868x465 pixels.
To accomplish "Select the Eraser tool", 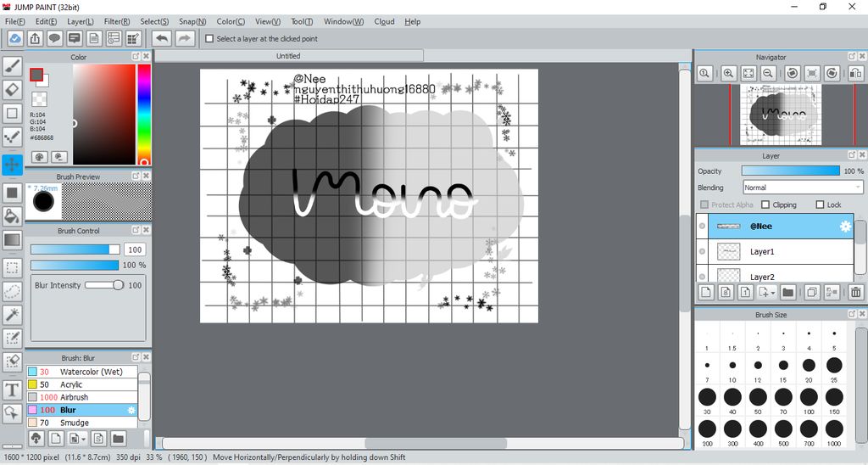I will pyautogui.click(x=12, y=89).
